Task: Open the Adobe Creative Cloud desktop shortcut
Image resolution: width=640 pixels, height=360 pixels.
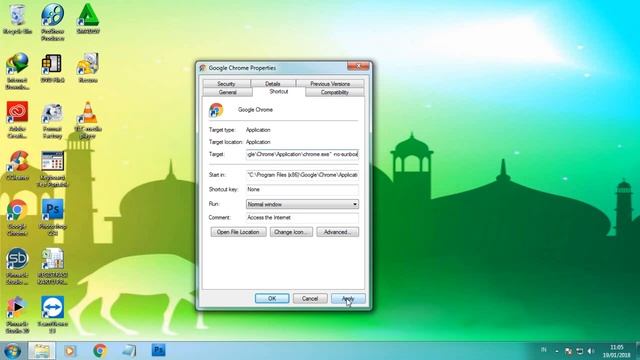Action: (x=17, y=119)
